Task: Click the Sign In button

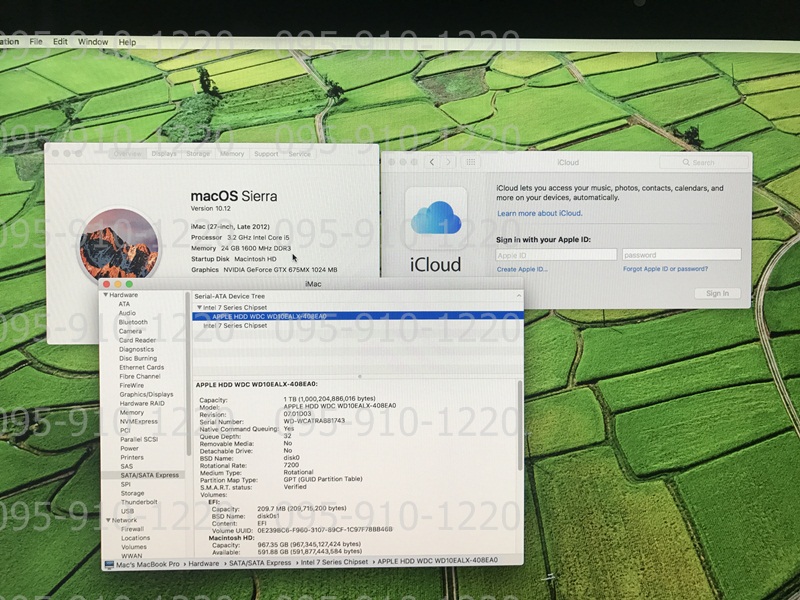Action: (x=717, y=293)
